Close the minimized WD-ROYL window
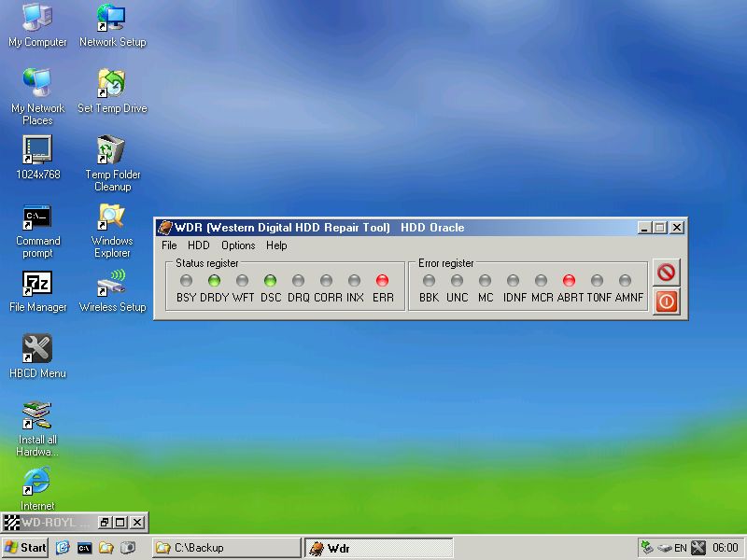747x560 pixels. click(x=137, y=523)
